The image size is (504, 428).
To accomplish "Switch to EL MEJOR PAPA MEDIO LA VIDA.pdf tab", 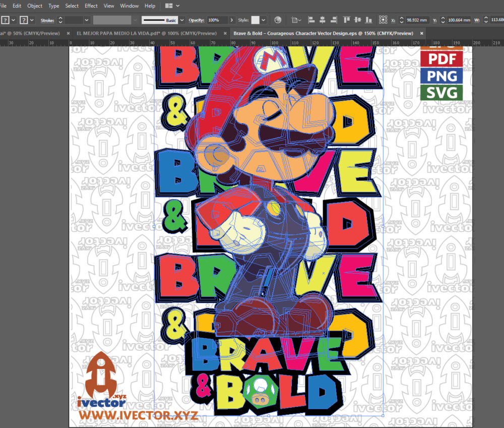I will (147, 33).
